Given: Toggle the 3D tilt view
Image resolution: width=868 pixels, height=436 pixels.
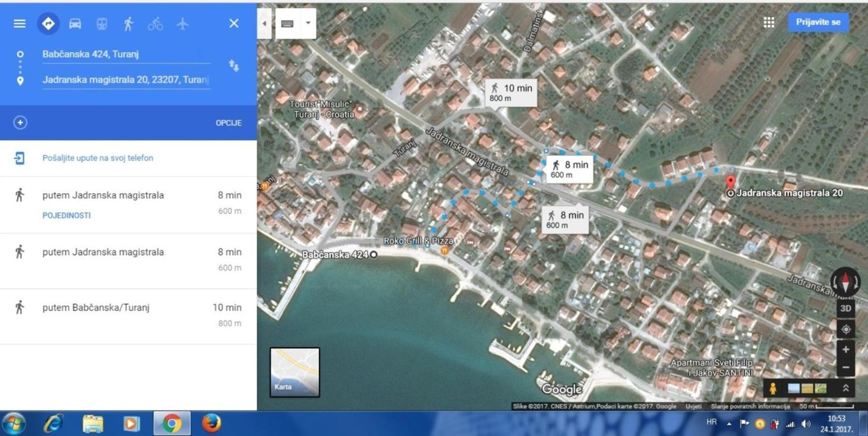Looking at the screenshot, I should [x=845, y=308].
